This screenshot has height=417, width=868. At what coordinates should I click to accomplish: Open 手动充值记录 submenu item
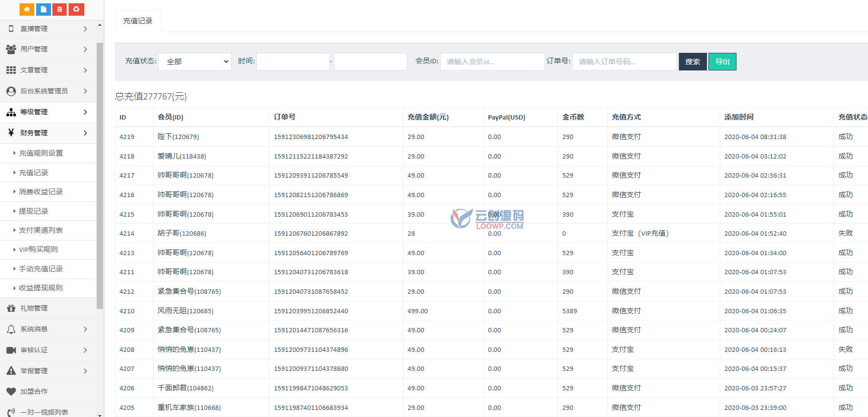[x=40, y=268]
